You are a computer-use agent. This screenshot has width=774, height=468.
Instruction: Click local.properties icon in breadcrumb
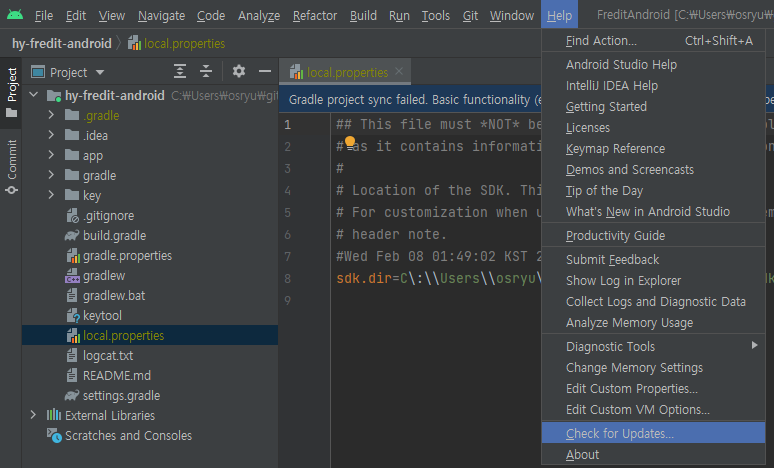pyautogui.click(x=134, y=43)
